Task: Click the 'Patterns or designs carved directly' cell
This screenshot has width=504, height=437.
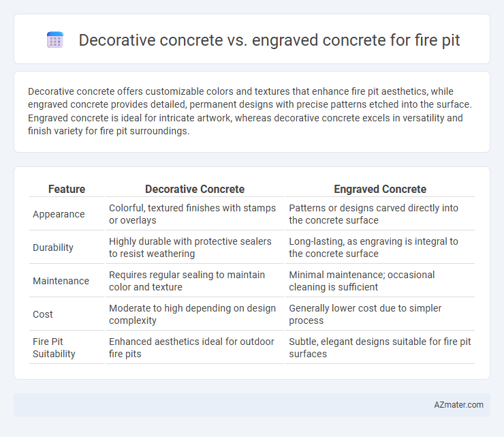Action: coord(373,214)
